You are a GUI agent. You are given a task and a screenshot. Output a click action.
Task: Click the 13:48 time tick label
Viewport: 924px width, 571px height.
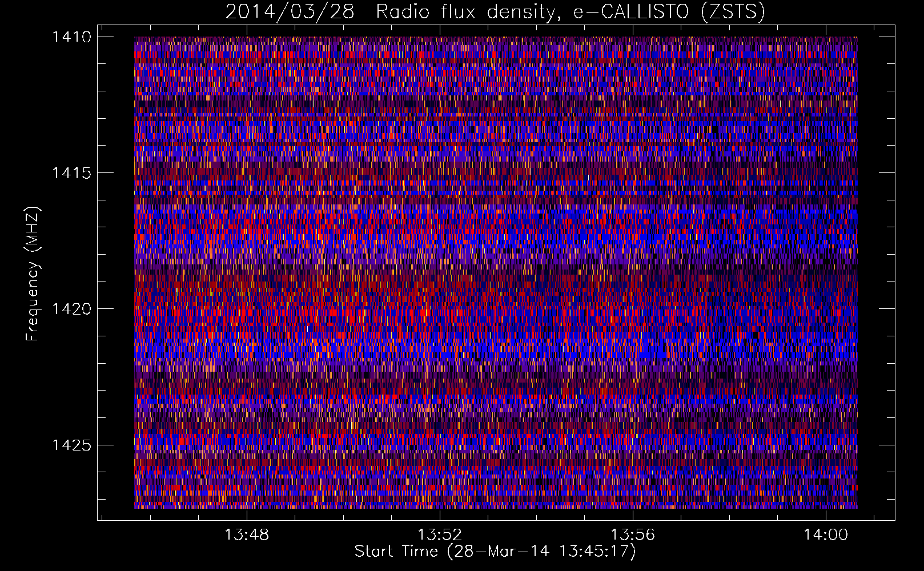(x=247, y=535)
